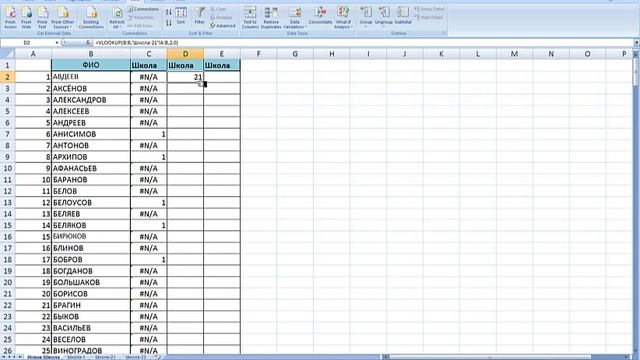640x360 pixels.
Task: Switch to the first sheet tab
Action: point(43,357)
